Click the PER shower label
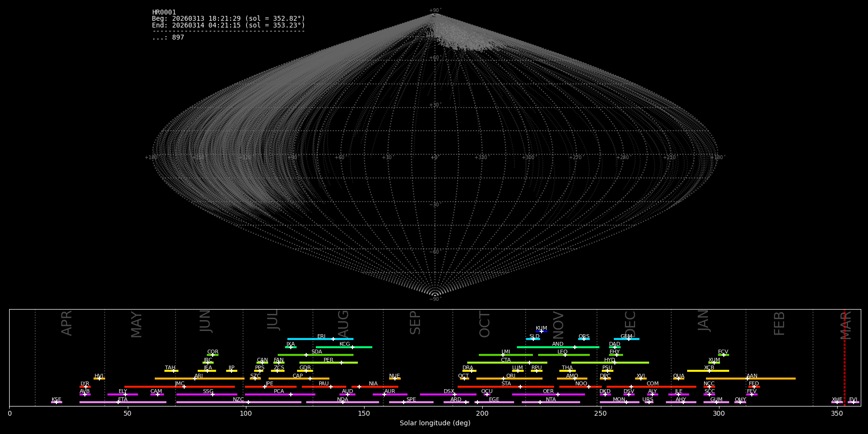 (x=328, y=360)
